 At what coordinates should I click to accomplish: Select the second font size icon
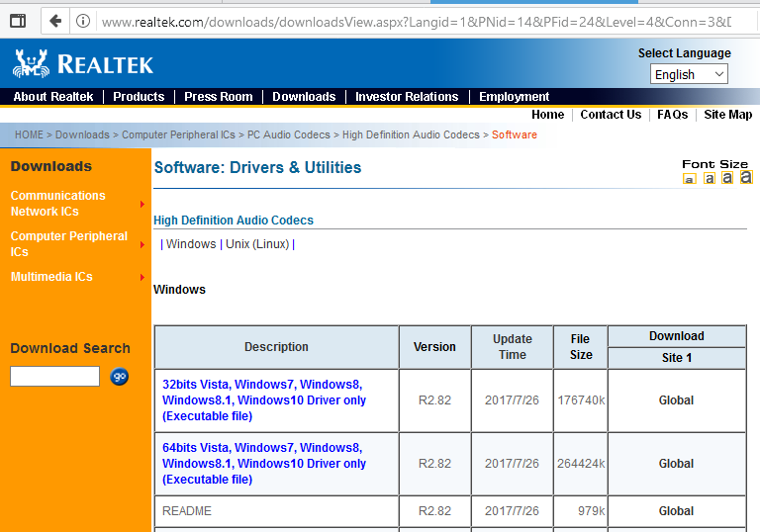point(710,178)
